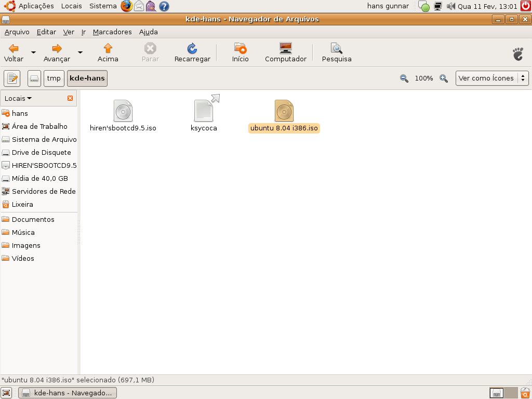Select the ubuntu 8.04 i386.iso disc icon
532x399 pixels.
coord(284,111)
